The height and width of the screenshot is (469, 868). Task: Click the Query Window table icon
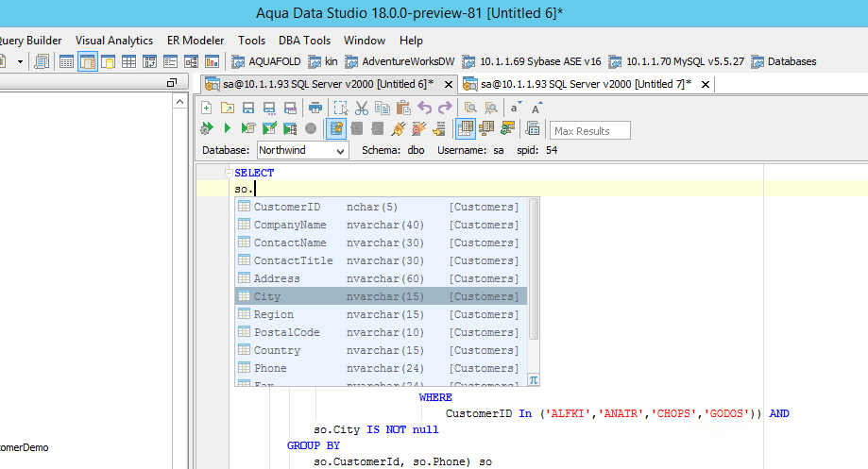pos(66,61)
